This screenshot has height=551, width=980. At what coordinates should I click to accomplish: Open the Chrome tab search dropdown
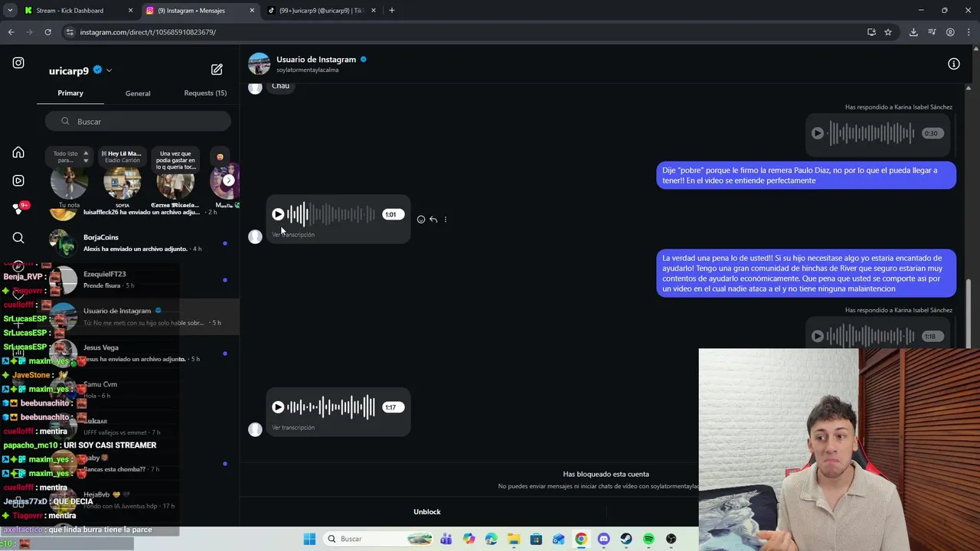click(10, 11)
